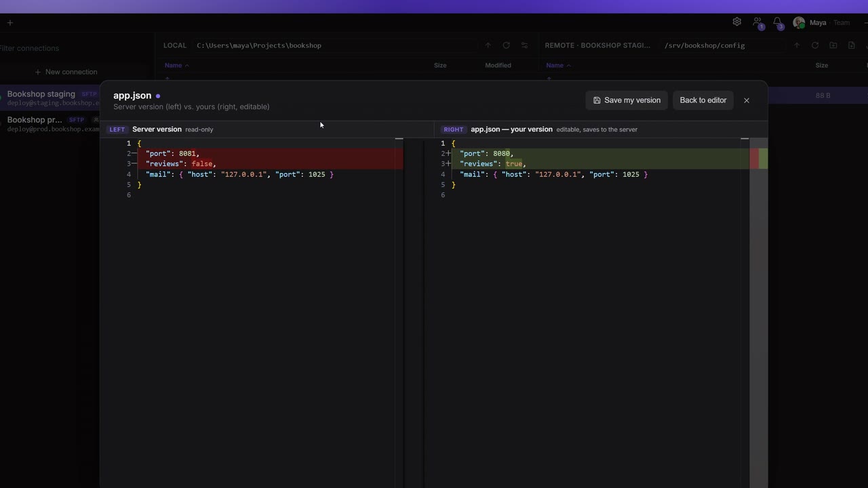Click the minus marker on left line 3
This screenshot has height=488, width=868.
click(x=134, y=164)
